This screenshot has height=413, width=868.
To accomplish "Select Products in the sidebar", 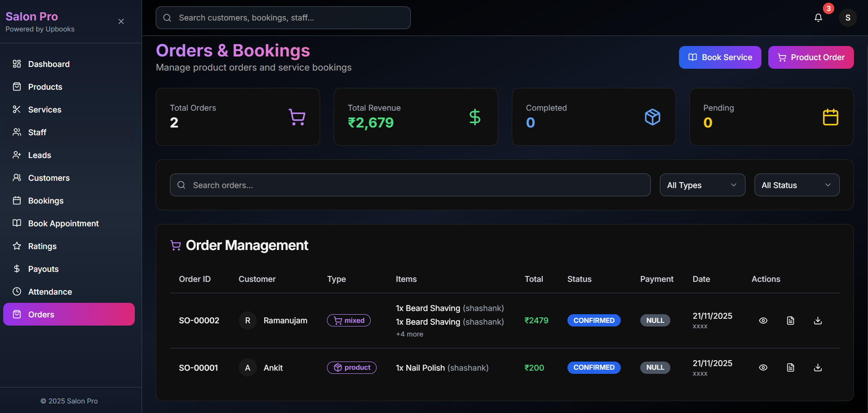I will tap(45, 87).
